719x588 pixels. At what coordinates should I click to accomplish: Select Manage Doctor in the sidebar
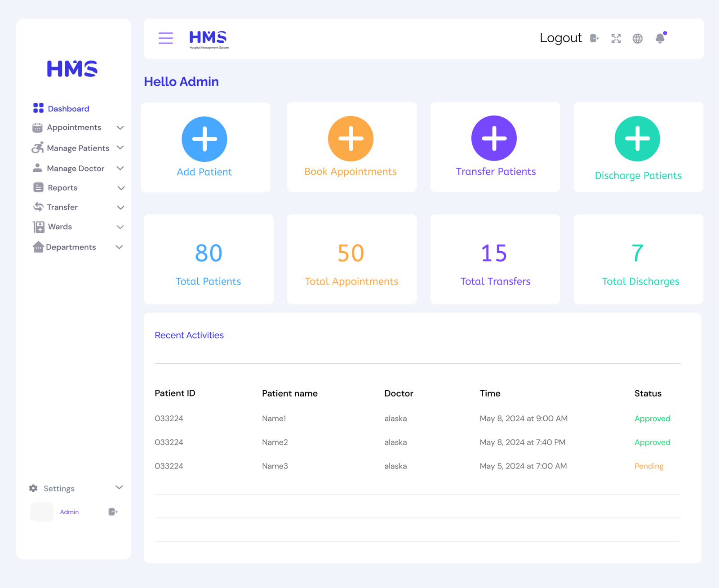(75, 169)
